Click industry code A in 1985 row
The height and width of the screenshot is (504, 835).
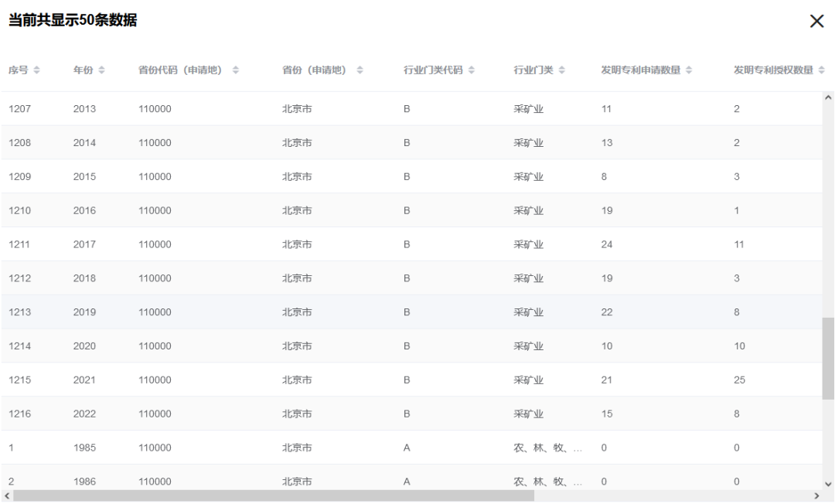click(407, 448)
